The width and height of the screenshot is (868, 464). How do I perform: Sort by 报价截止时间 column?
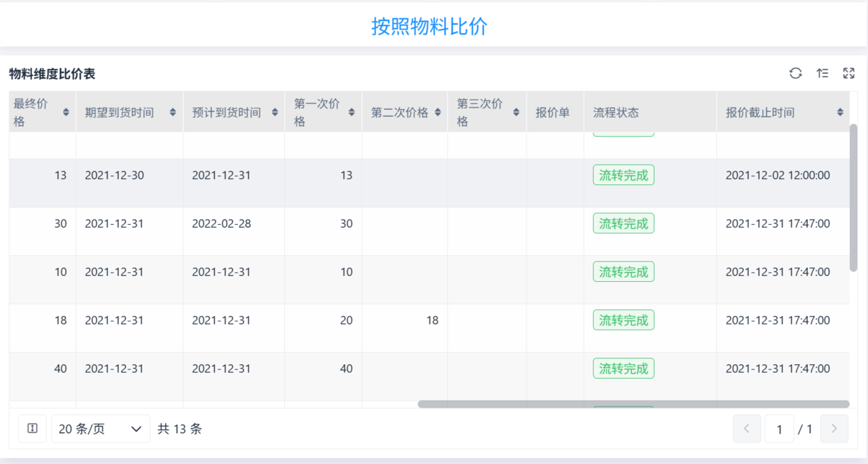point(840,112)
